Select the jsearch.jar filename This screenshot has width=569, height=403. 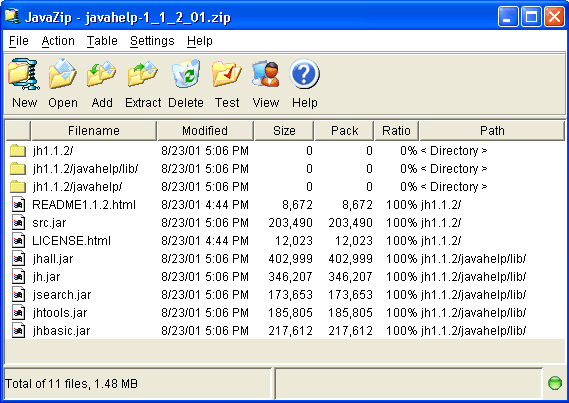[x=62, y=295]
